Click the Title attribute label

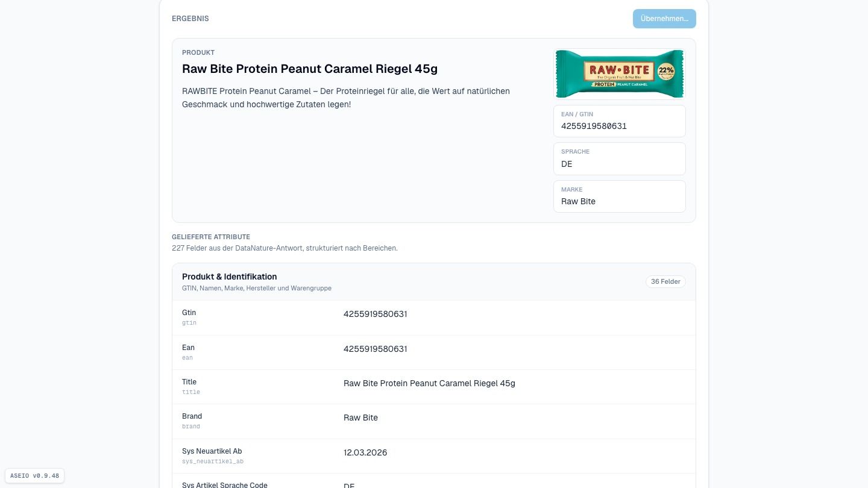pyautogui.click(x=189, y=382)
